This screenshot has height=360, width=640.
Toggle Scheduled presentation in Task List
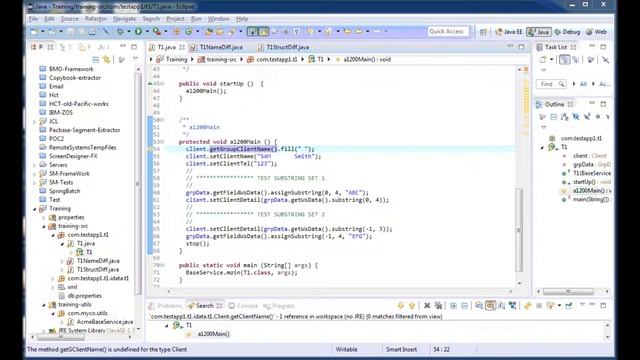click(x=576, y=60)
